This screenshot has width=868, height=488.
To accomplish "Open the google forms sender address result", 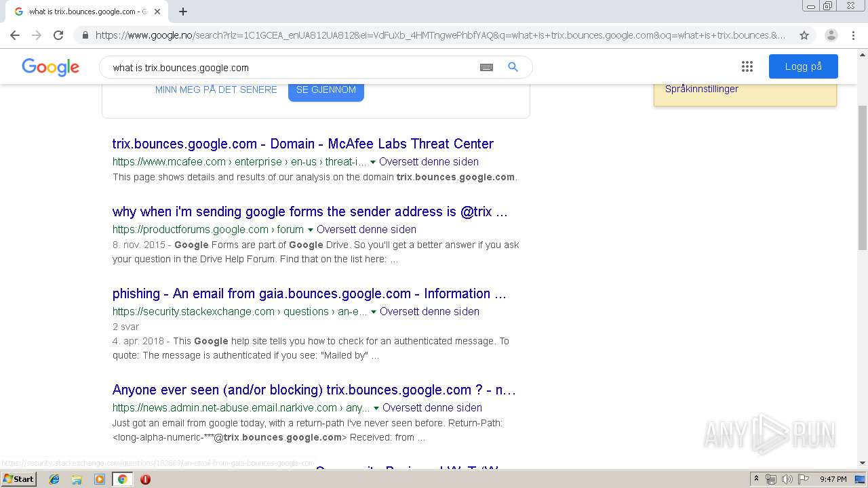I will click(x=310, y=211).
